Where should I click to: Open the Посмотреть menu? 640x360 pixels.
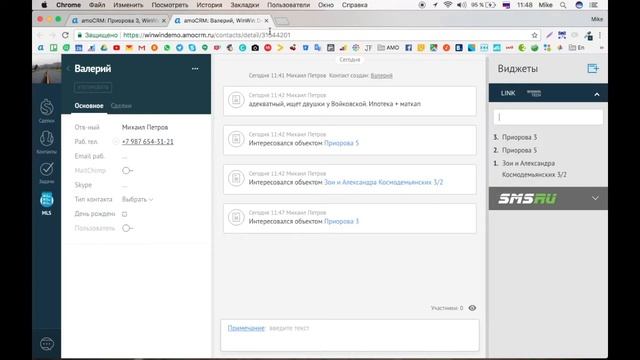pyautogui.click(x=170, y=5)
